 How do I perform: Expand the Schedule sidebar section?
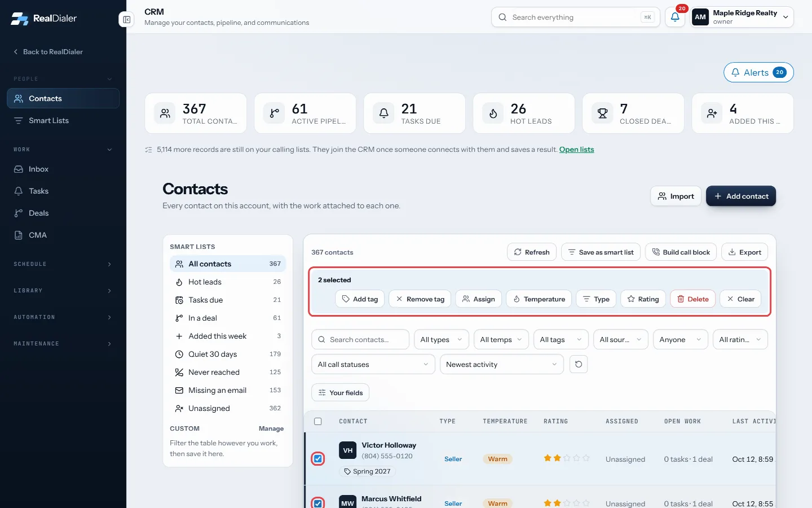63,264
